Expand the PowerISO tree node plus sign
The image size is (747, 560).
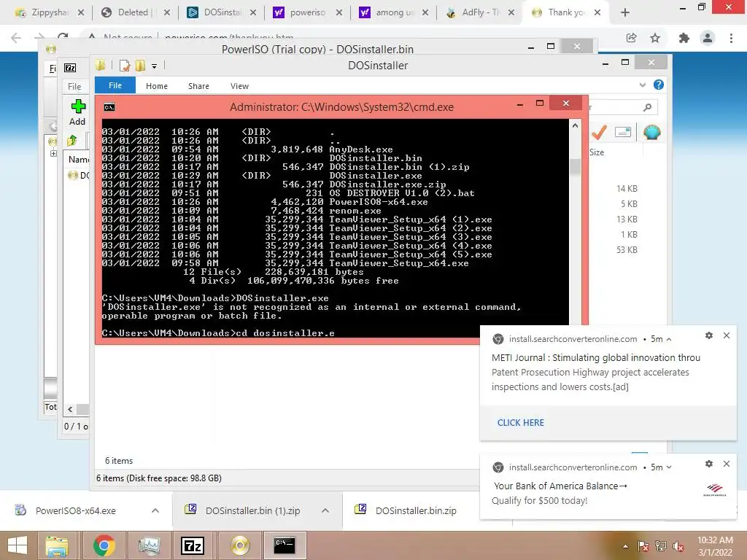click(x=53, y=153)
